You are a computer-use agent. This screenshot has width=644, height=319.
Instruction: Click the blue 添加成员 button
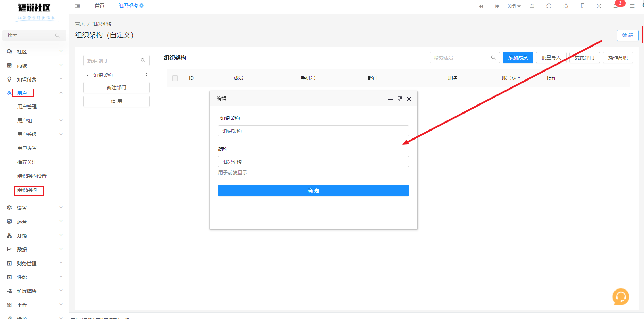518,58
